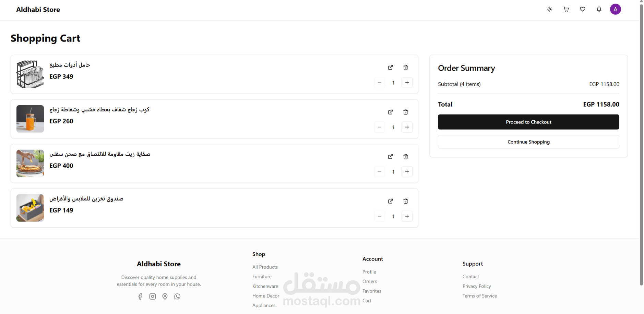Viewport: 644px width, 314px height.
Task: Open WhatsApp icon in footer
Action: (x=177, y=297)
